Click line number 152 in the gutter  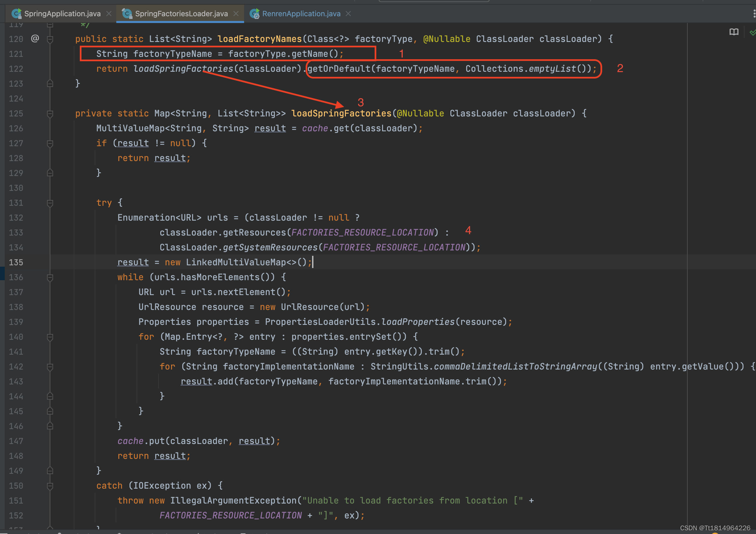click(x=16, y=515)
